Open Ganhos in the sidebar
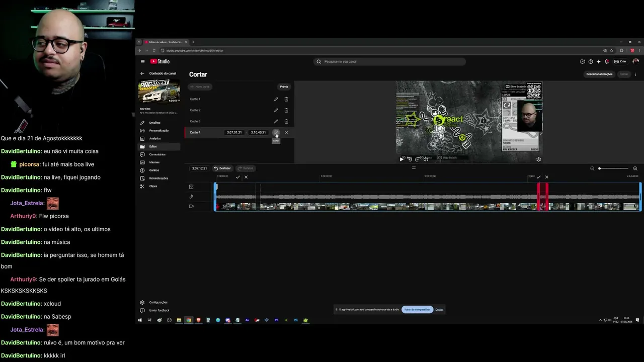This screenshot has height=362, width=644. (x=158, y=170)
